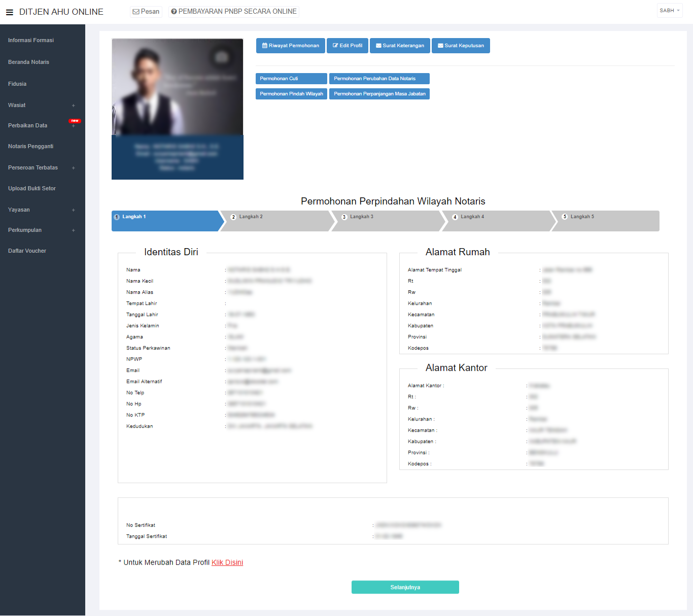Expand the Perkumpulan plus icon
Screen dimensions: 693x616
click(x=74, y=230)
